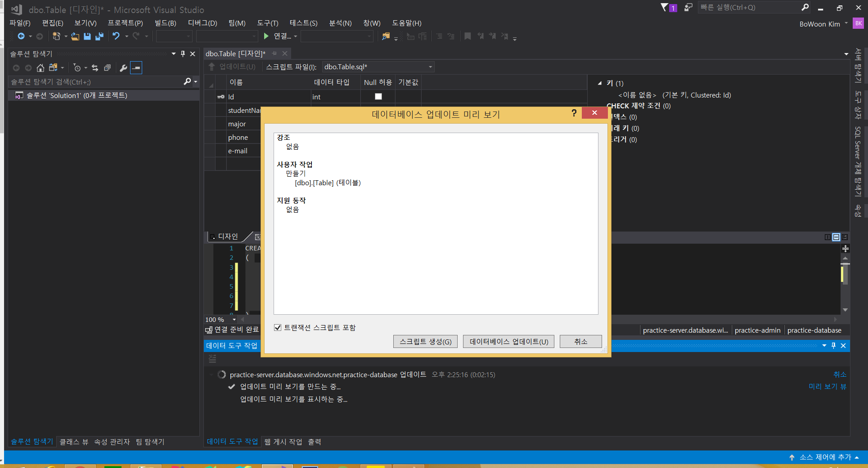Click the 데이터베이스 업데이트(U) button

[509, 342]
